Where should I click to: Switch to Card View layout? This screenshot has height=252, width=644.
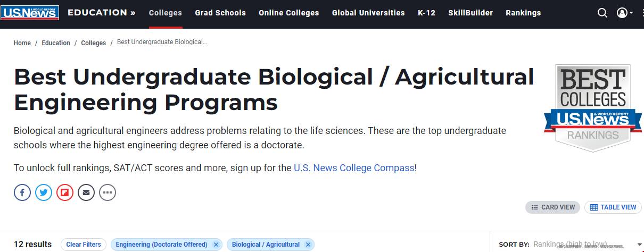(x=552, y=207)
